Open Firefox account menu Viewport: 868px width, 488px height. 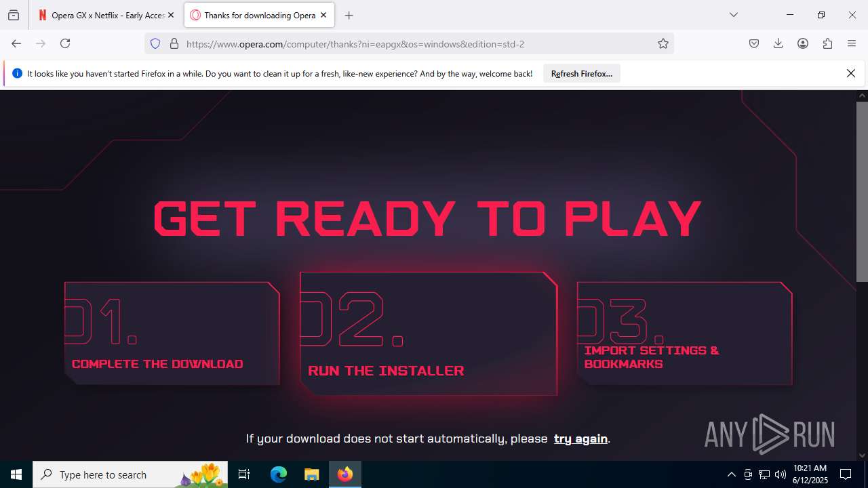tap(803, 43)
